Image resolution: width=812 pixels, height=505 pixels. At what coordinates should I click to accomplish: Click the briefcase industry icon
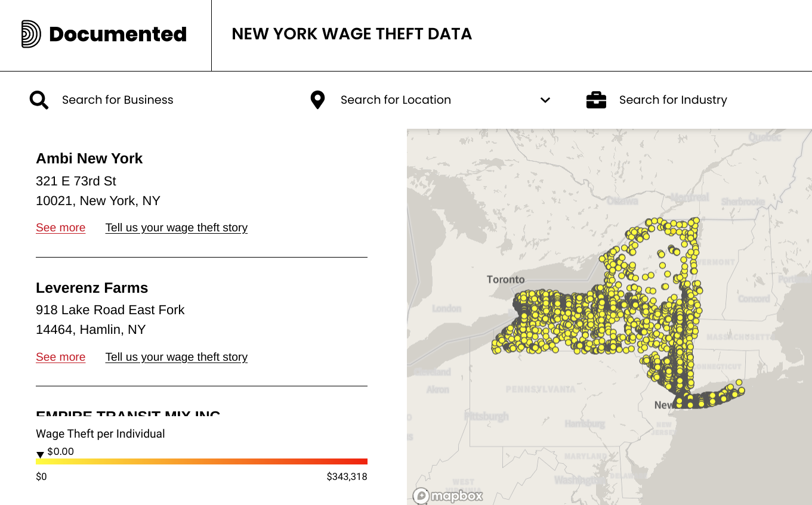tap(596, 100)
